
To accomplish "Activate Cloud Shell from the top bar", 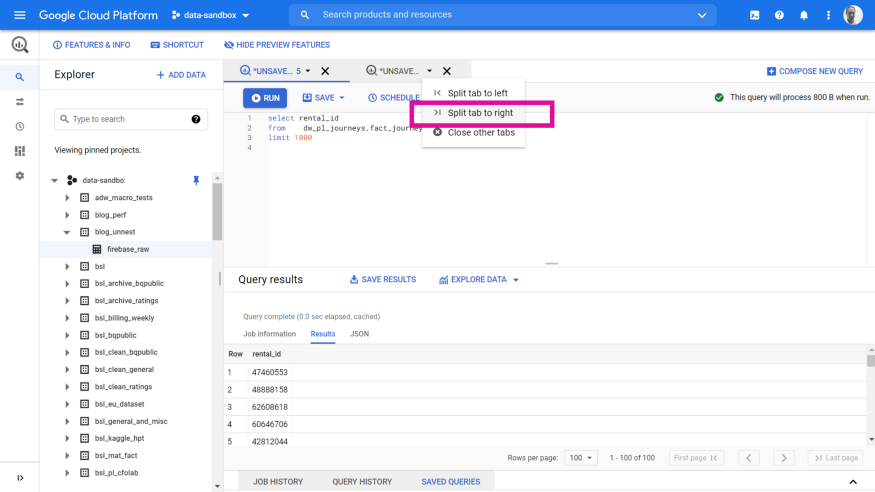I will pyautogui.click(x=754, y=15).
